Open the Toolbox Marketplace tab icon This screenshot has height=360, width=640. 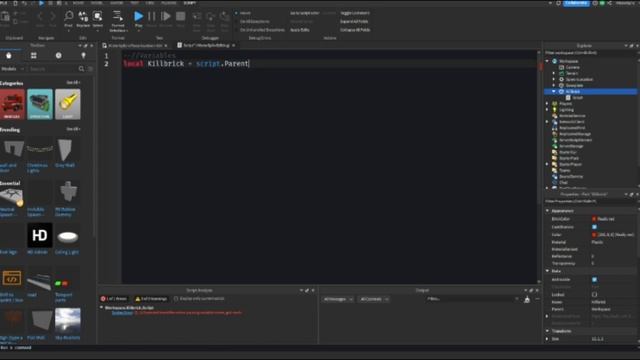pos(9,55)
